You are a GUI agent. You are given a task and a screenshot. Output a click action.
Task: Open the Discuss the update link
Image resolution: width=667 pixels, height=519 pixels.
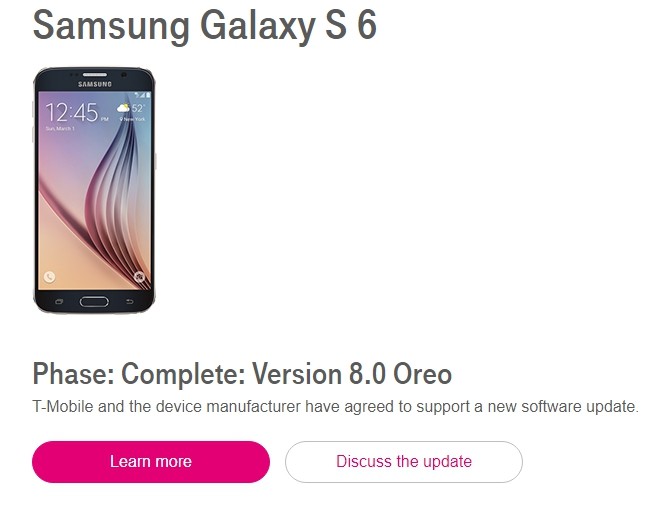click(404, 462)
